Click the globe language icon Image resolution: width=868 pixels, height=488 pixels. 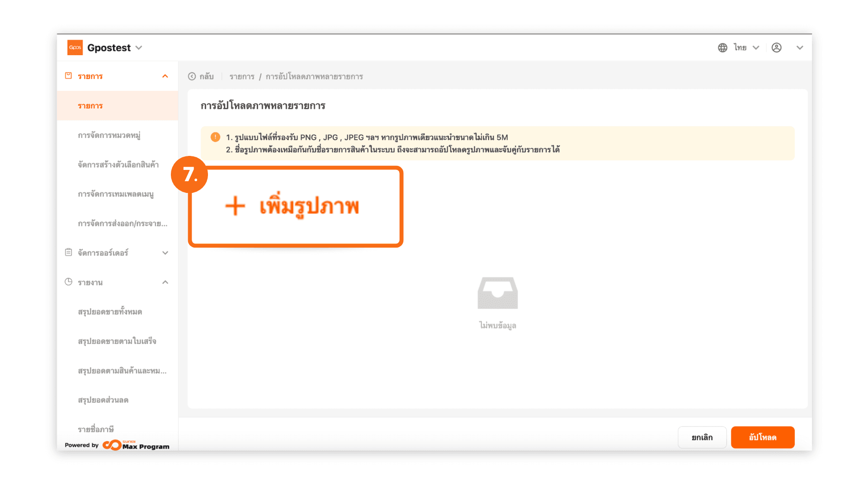[722, 47]
